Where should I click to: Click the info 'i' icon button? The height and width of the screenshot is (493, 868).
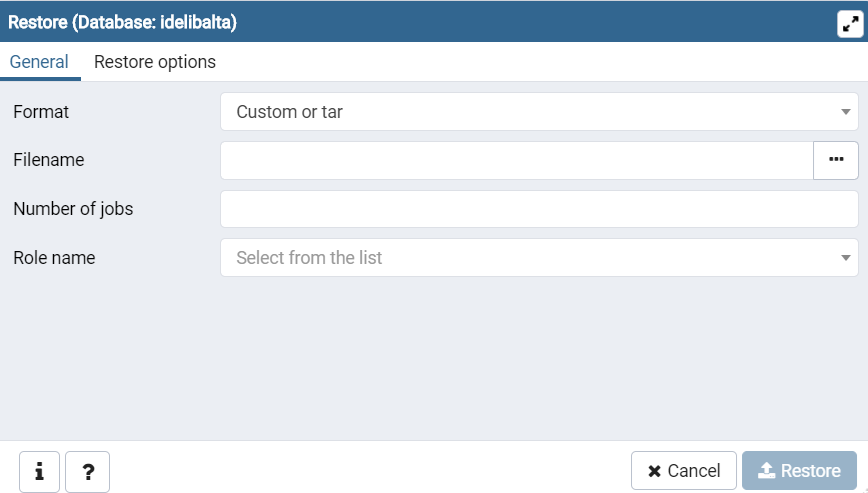pos(40,472)
